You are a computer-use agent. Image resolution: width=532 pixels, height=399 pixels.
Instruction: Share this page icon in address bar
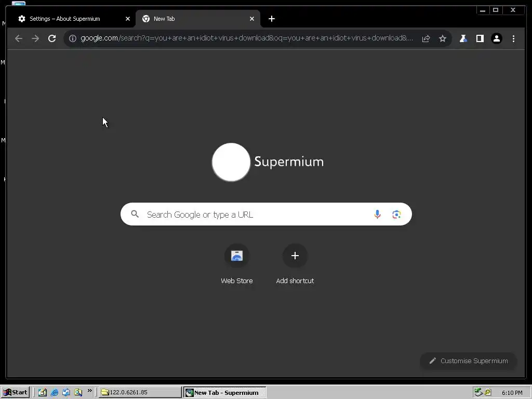pyautogui.click(x=426, y=38)
